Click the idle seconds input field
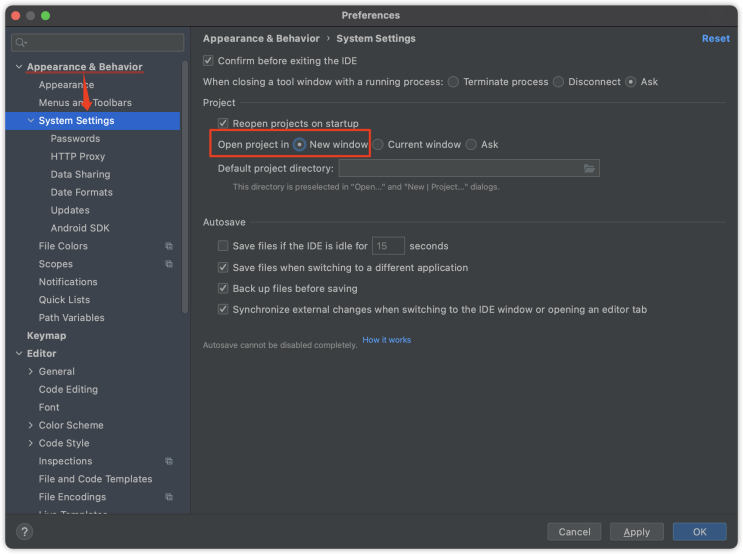Screen dimensions: 743x554 click(x=388, y=246)
